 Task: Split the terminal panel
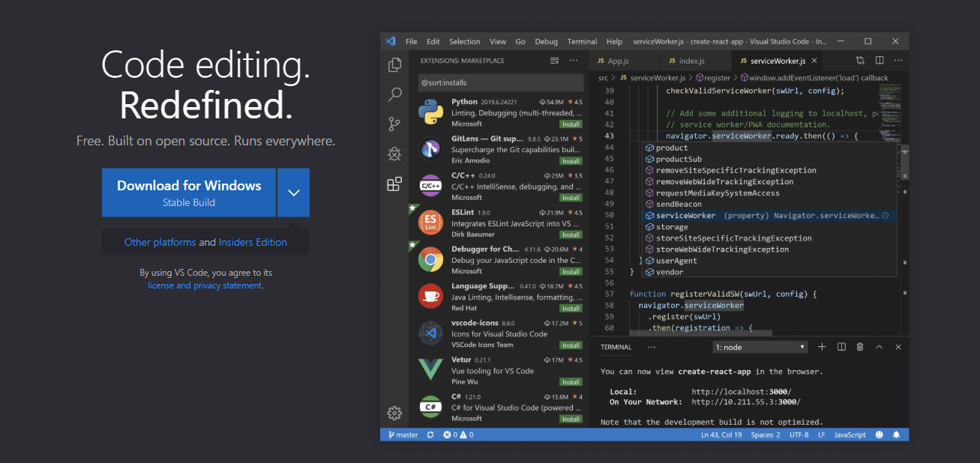[841, 347]
